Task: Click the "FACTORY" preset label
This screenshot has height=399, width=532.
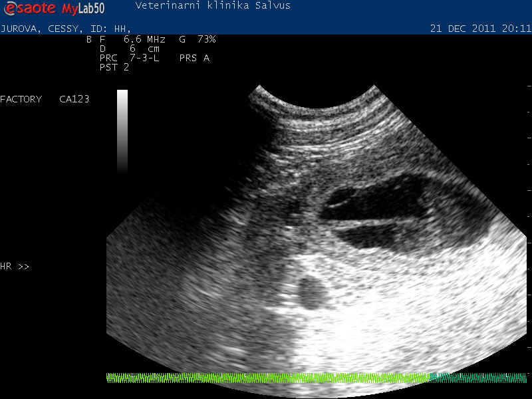Action: pyautogui.click(x=21, y=99)
